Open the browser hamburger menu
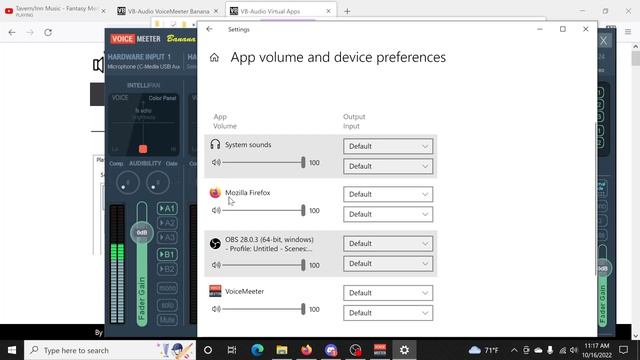 628,32
